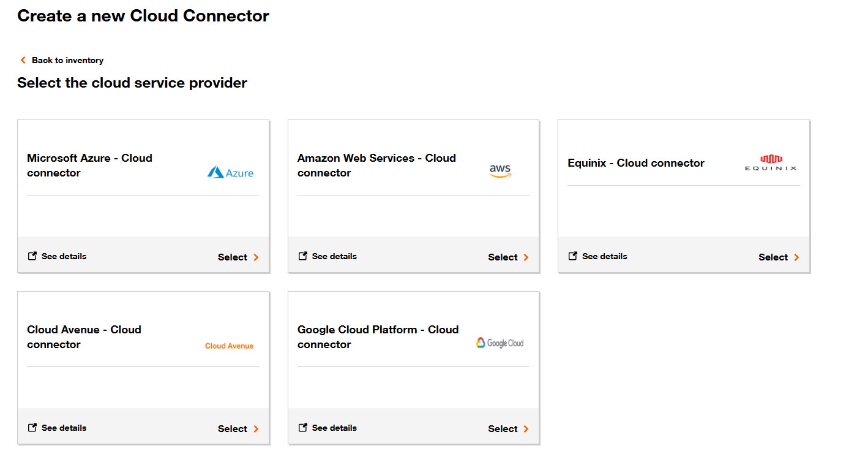Select the Cloud Avenue cloud connector

pos(238,429)
